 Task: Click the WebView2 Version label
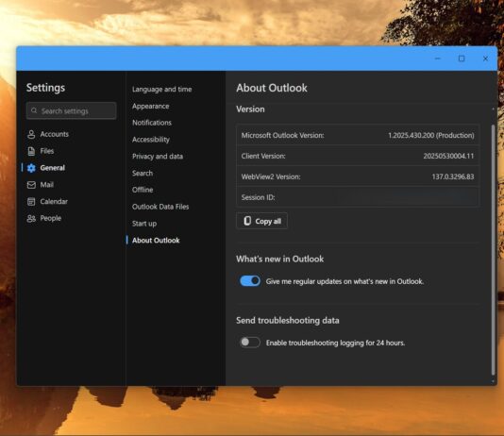pyautogui.click(x=271, y=176)
